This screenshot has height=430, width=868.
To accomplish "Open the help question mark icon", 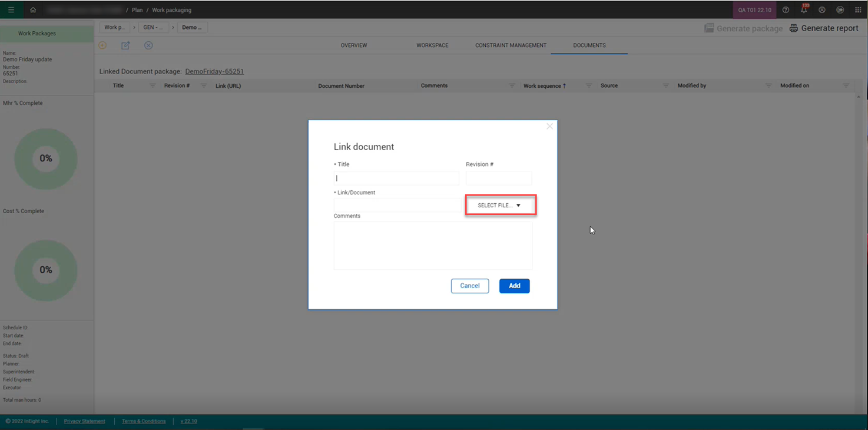I will click(x=786, y=10).
